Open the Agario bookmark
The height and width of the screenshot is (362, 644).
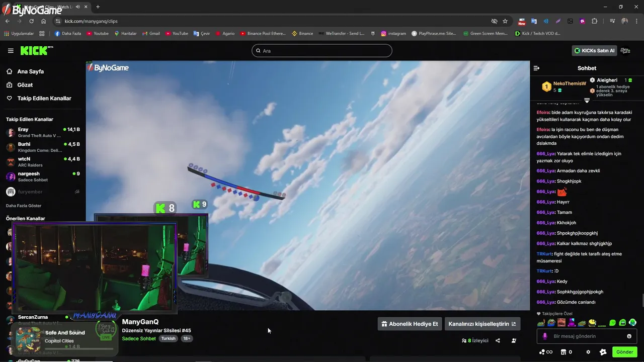tap(225, 34)
